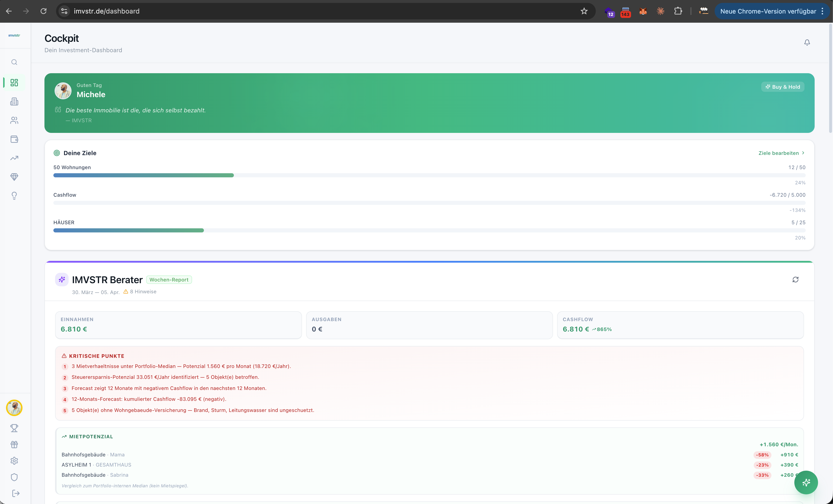Refresh the IMVSTR Berater report

(796, 280)
